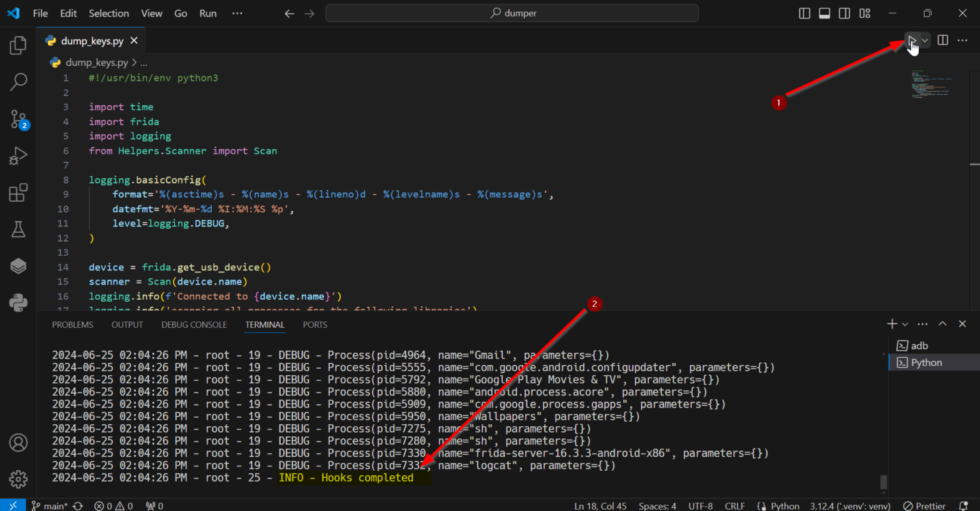Select the Python view in activity bar
The height and width of the screenshot is (511, 980).
pos(17,302)
